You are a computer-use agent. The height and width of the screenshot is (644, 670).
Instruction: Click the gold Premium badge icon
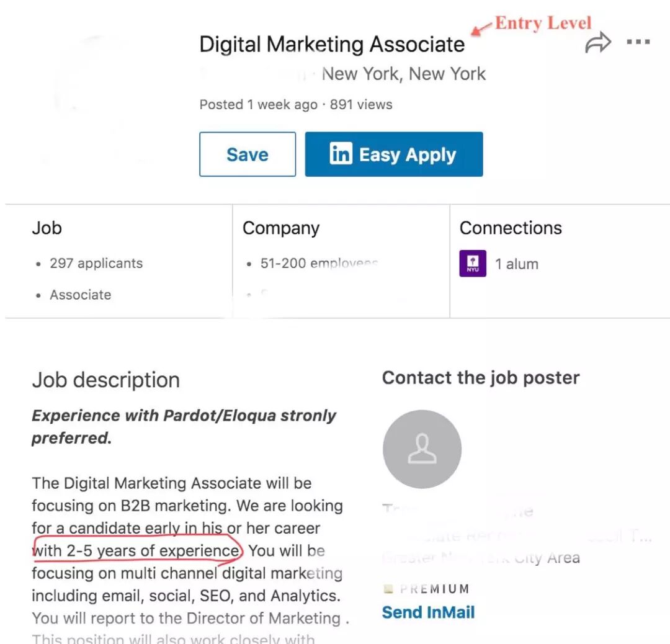(388, 589)
